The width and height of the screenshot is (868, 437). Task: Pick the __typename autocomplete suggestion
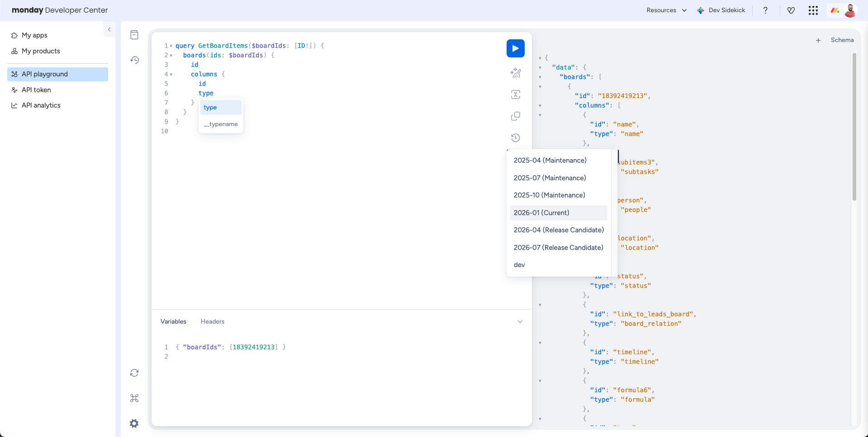[x=221, y=124]
